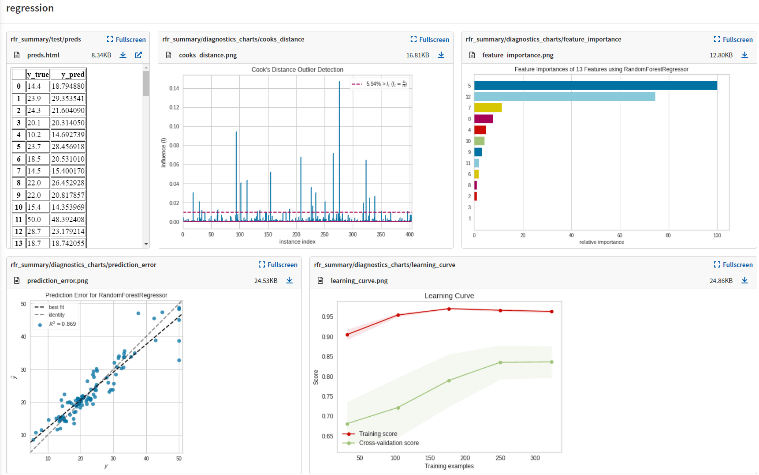Download feature_importance.png
Viewport: 759px width, 475px height.
[744, 55]
